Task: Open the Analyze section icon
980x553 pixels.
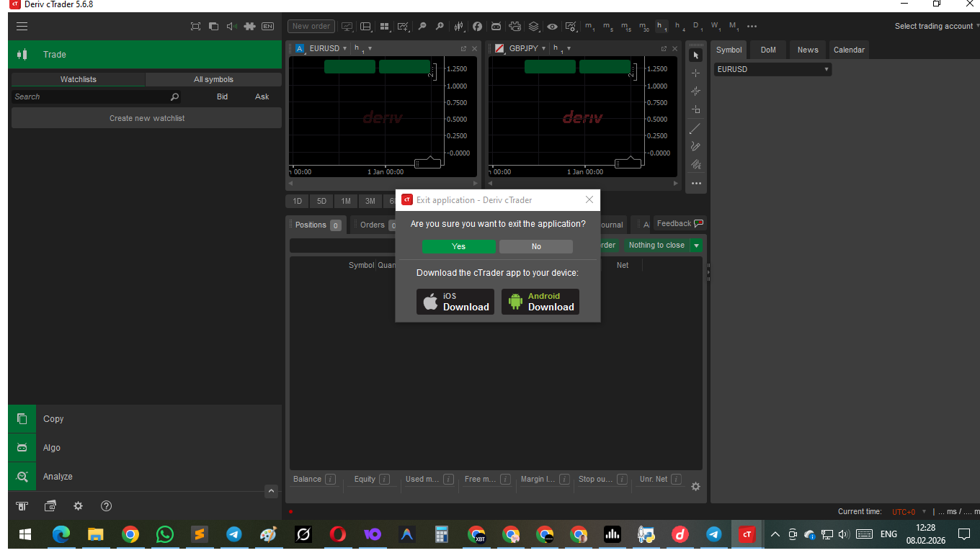Action: click(x=22, y=477)
